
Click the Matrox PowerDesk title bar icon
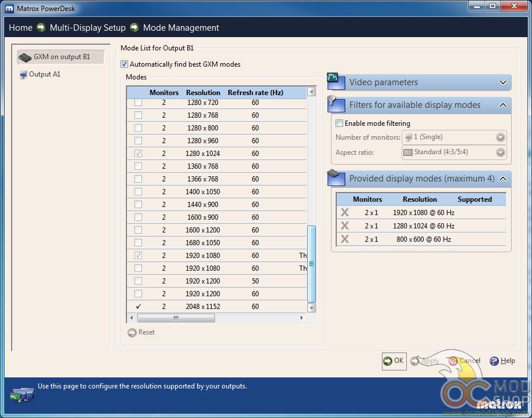tap(9, 9)
